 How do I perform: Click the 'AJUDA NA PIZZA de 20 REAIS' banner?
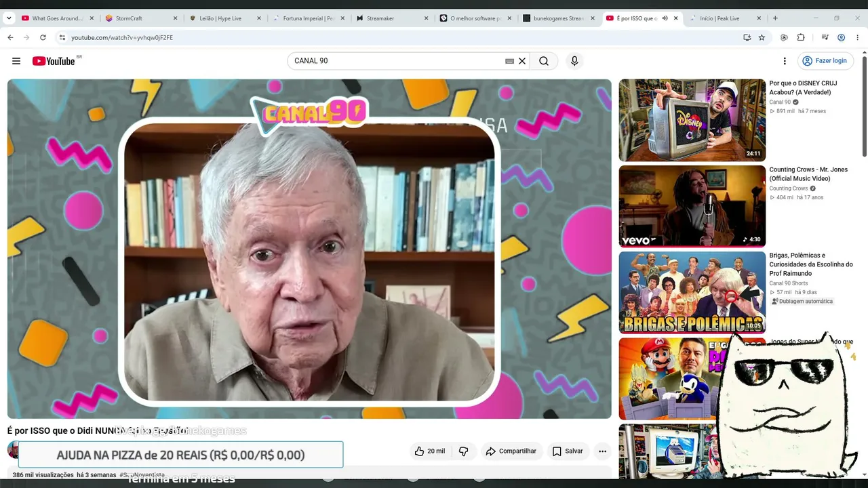pos(180,455)
